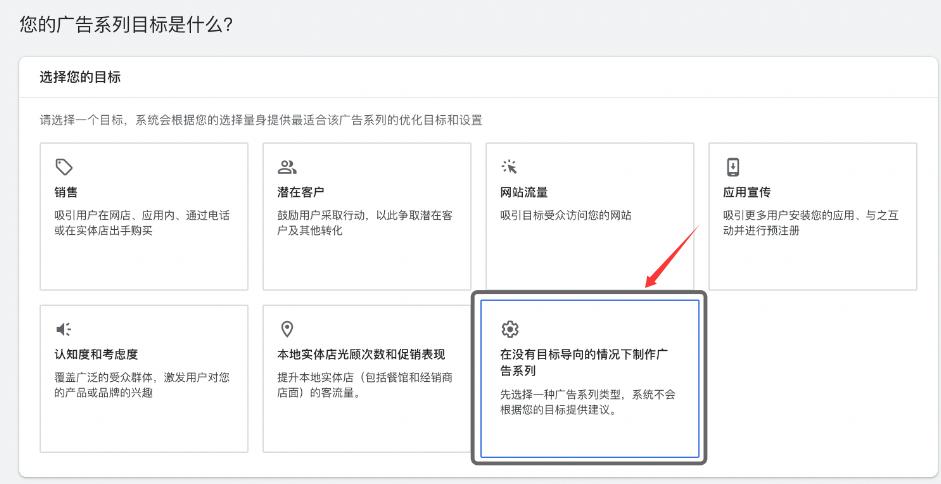Click the potential customers people icon
The height and width of the screenshot is (484, 941).
coord(287,167)
